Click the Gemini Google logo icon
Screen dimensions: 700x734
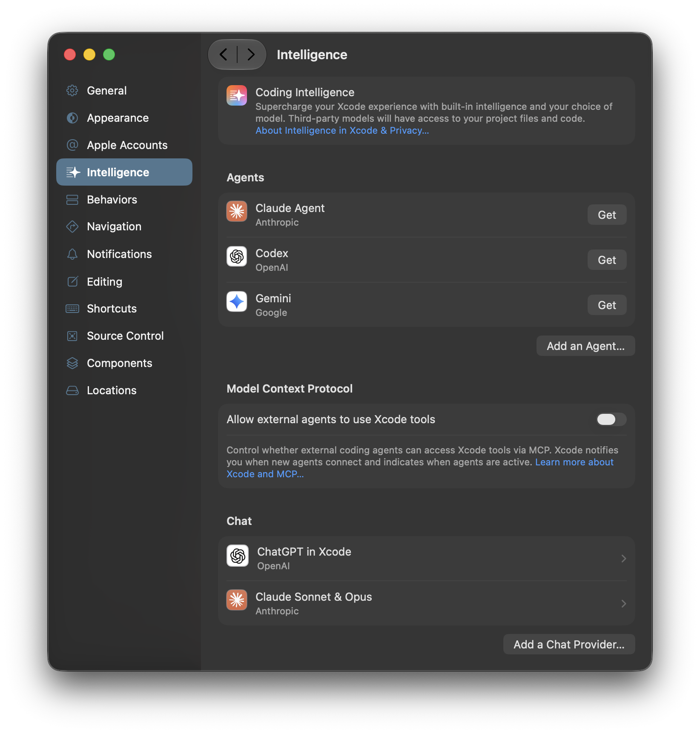pos(237,301)
